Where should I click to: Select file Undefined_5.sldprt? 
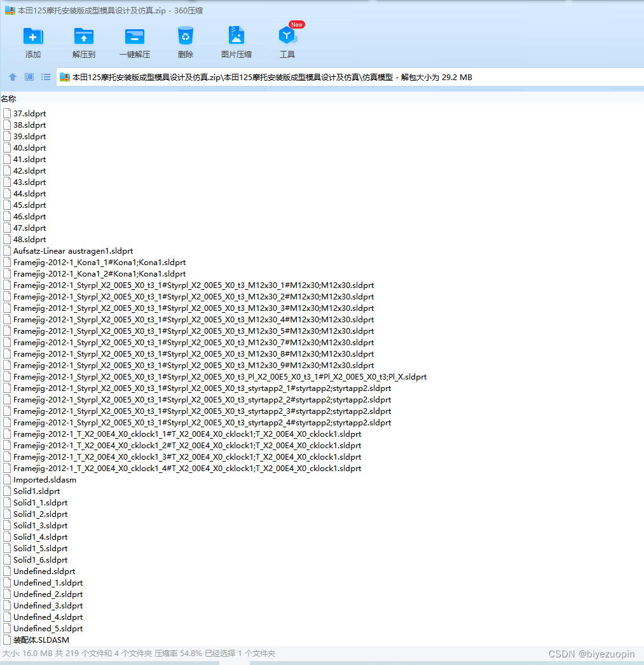tap(48, 629)
